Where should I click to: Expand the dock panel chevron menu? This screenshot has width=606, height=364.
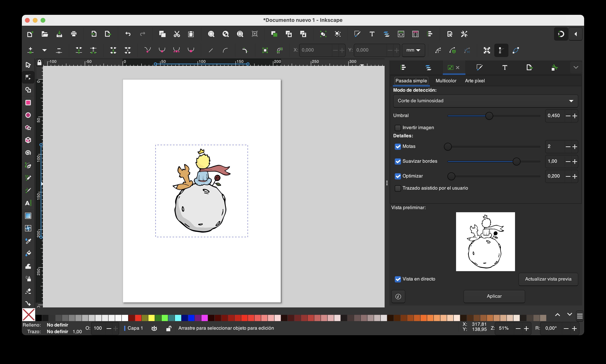576,67
